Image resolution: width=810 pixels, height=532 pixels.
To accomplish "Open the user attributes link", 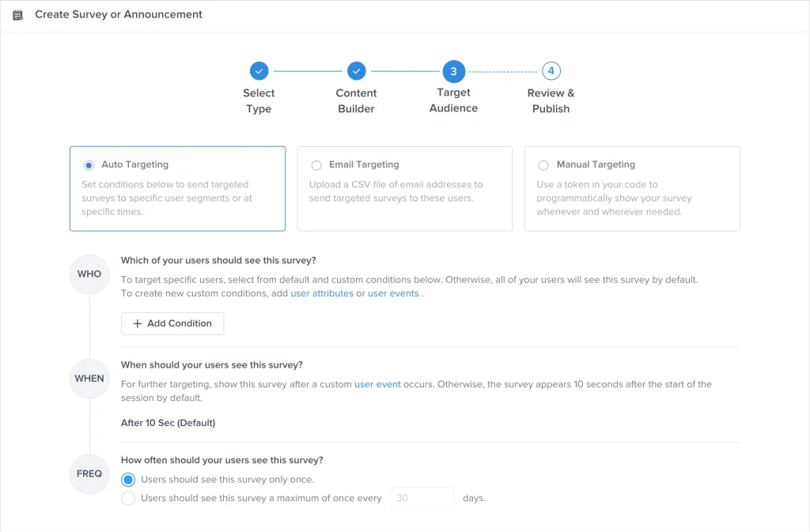I will click(x=322, y=293).
